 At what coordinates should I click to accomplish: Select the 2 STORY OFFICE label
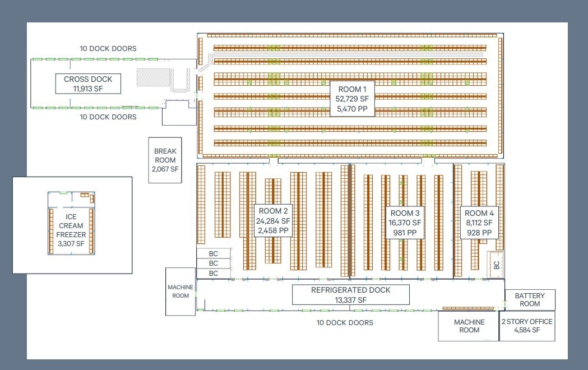[x=527, y=326]
